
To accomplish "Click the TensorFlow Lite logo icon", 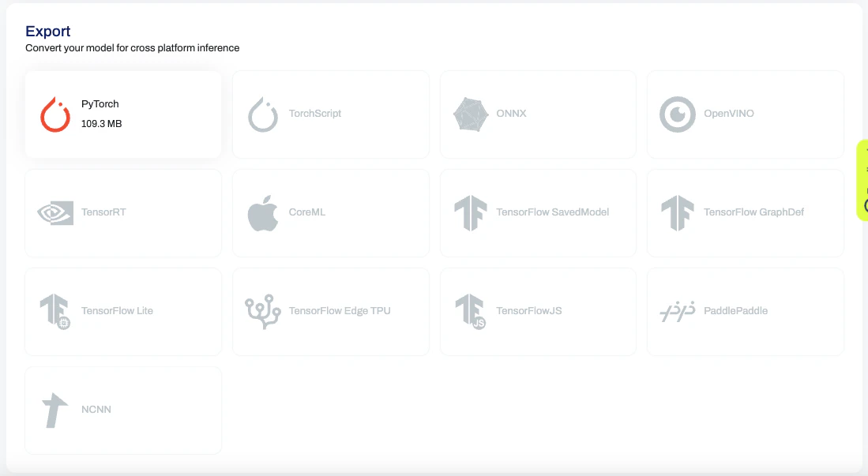I will 55,312.
